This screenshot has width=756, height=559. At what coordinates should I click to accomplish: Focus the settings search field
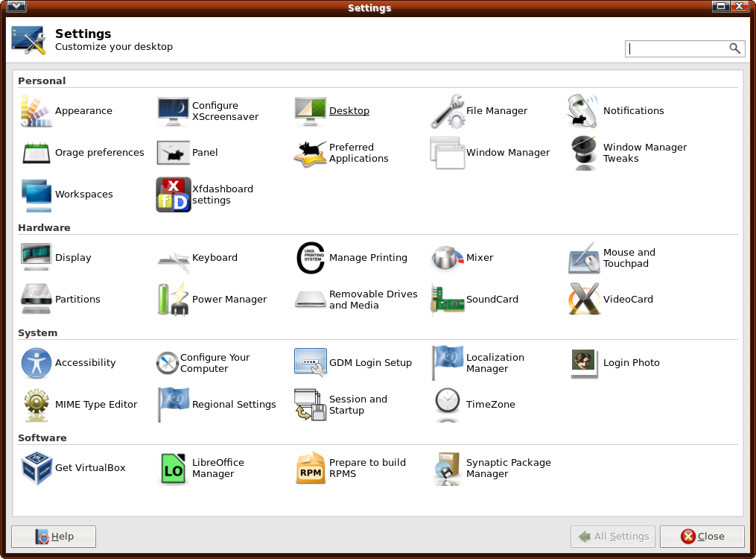(x=678, y=48)
